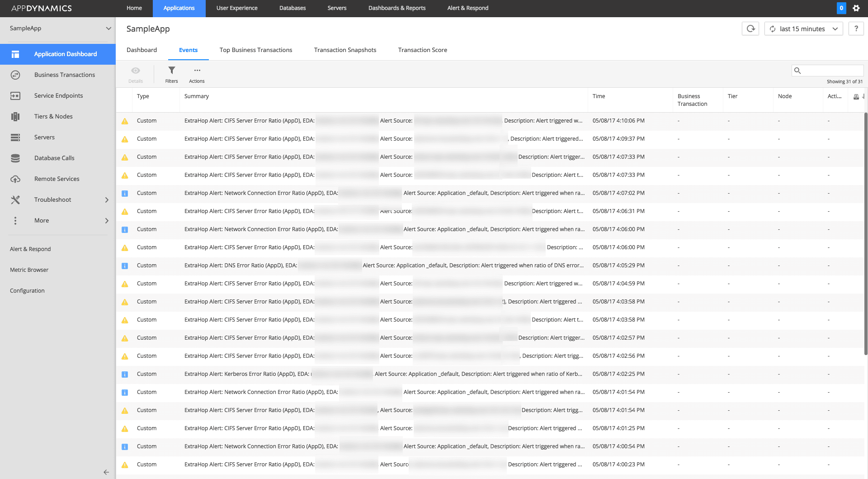Open Database Calls via its icon
868x479 pixels.
point(15,158)
